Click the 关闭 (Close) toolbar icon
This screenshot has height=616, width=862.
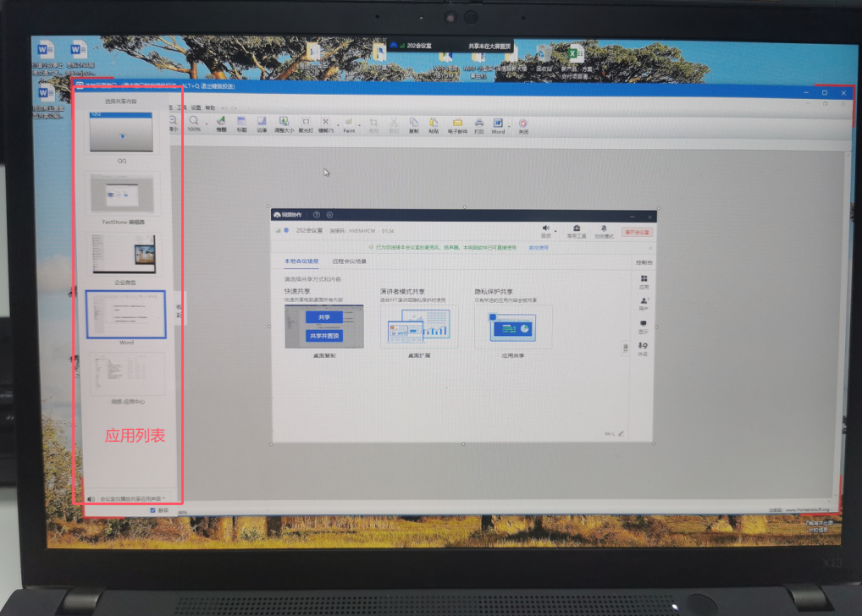click(523, 125)
